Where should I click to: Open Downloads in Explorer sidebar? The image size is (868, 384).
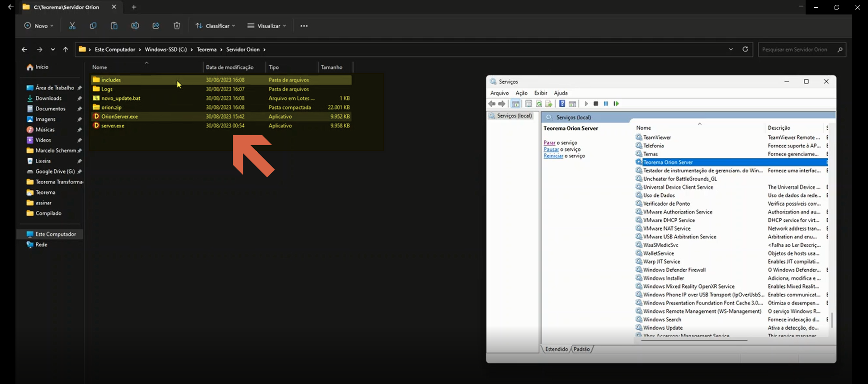coord(48,98)
